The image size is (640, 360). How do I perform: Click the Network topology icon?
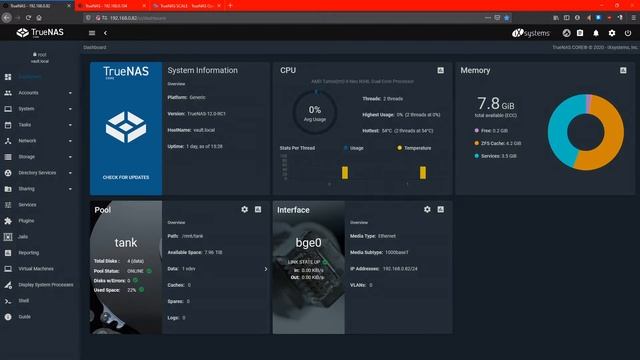(x=8, y=140)
